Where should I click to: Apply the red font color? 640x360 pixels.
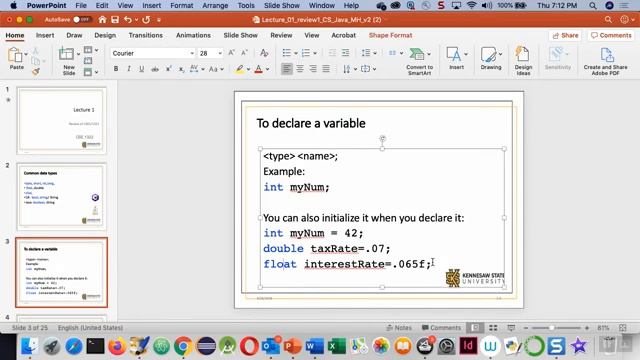click(258, 69)
